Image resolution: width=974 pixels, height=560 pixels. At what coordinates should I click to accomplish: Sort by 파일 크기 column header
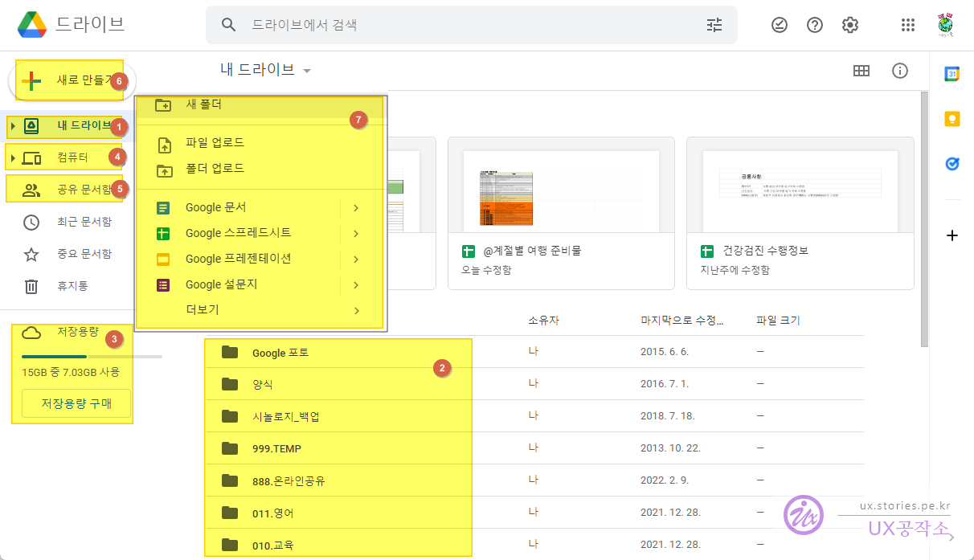point(778,321)
